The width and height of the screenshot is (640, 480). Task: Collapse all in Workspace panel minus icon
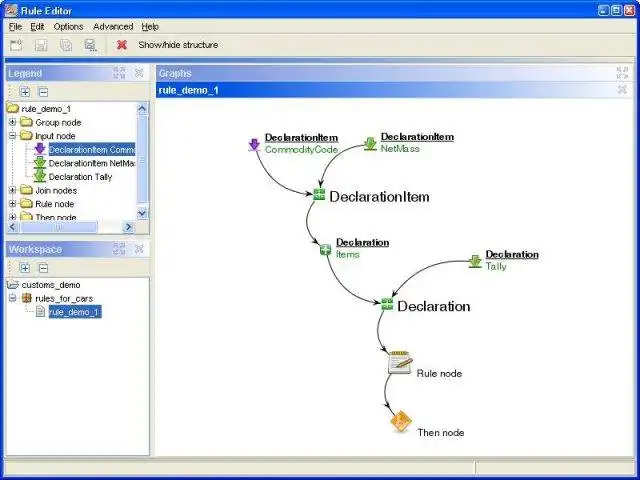(x=43, y=268)
